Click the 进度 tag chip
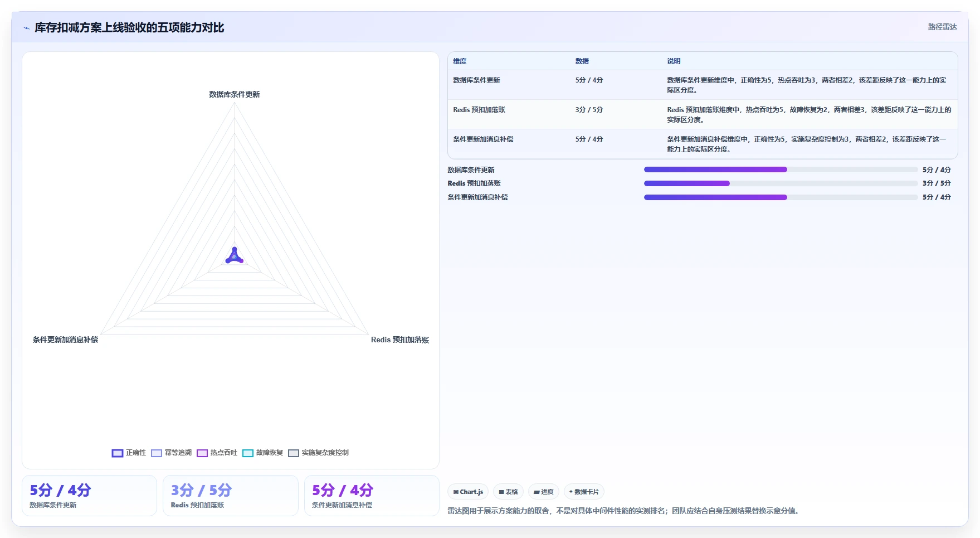The height and width of the screenshot is (538, 980). point(544,492)
